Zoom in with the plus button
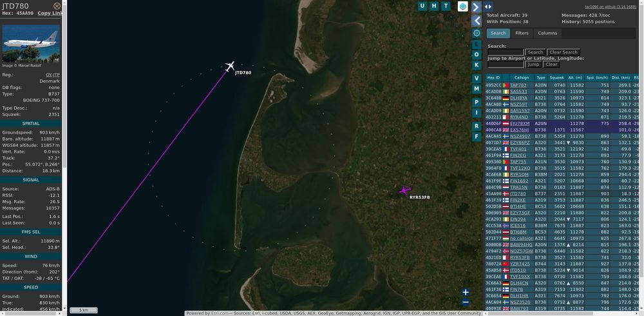 tap(466, 292)
